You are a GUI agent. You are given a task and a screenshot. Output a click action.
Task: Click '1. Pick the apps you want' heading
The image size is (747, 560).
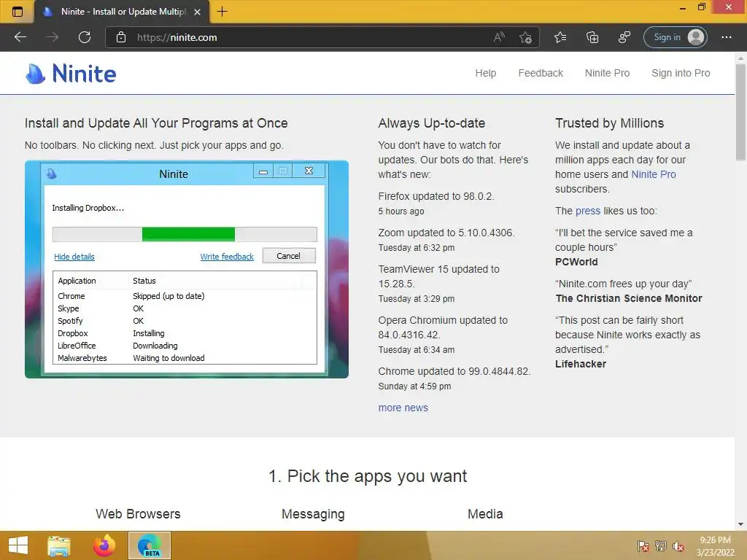click(x=368, y=476)
